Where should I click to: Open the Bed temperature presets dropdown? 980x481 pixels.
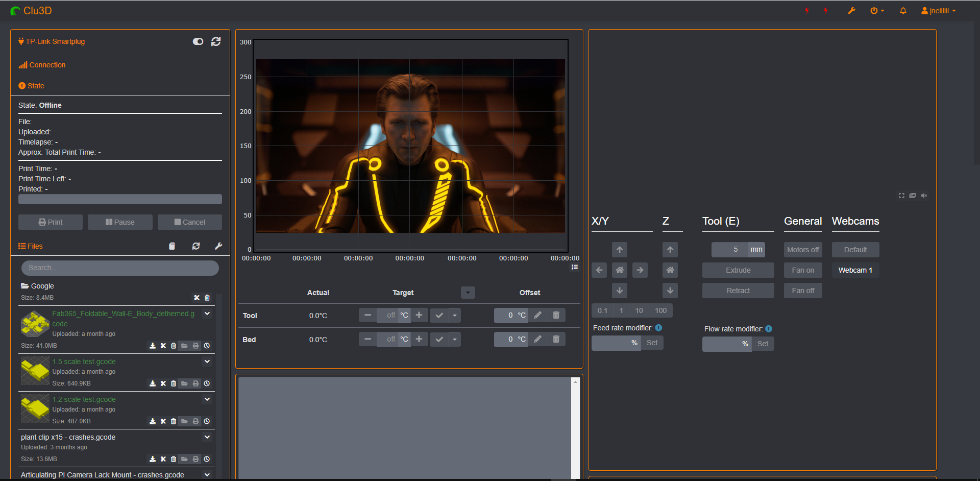coord(455,339)
